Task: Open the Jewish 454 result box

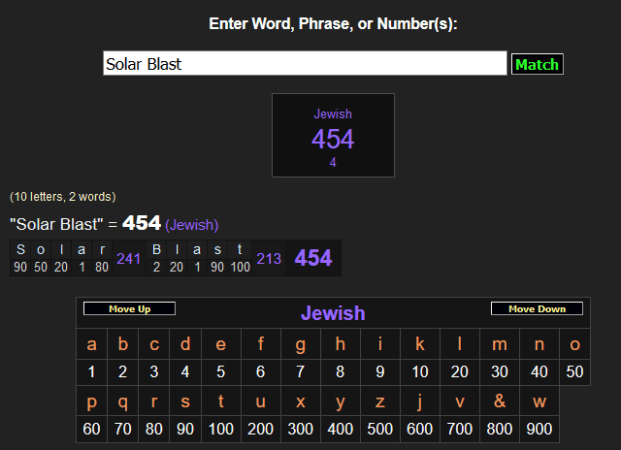Action: 333,136
